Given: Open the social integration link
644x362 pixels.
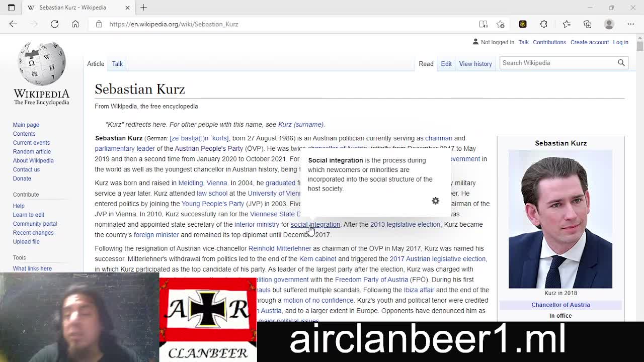Looking at the screenshot, I should click(x=315, y=225).
